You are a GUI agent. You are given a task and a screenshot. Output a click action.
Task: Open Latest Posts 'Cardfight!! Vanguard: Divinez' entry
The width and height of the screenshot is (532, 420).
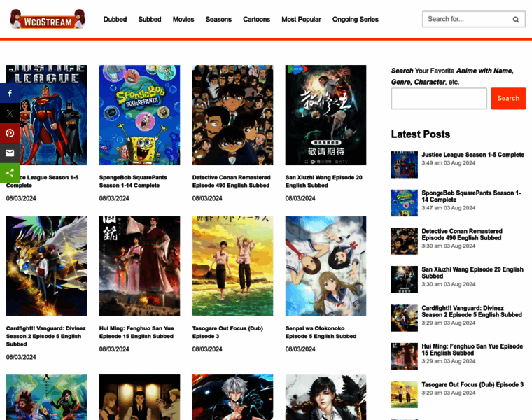tap(472, 311)
